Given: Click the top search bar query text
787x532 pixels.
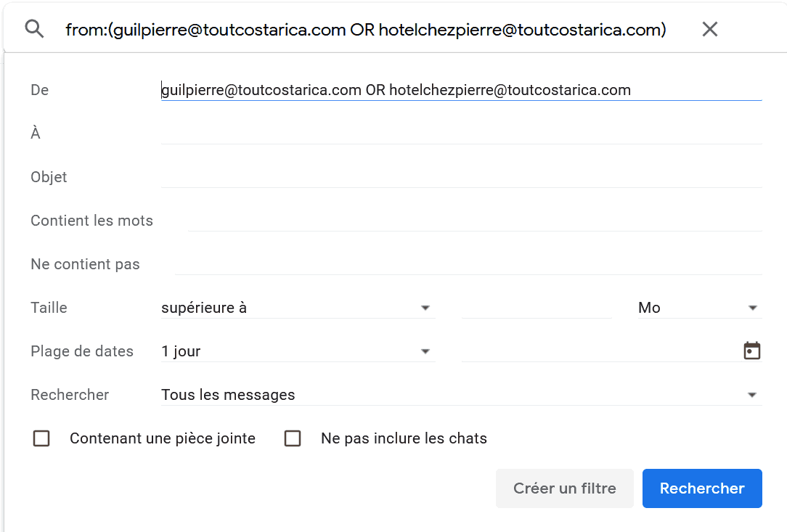Looking at the screenshot, I should pos(366,30).
